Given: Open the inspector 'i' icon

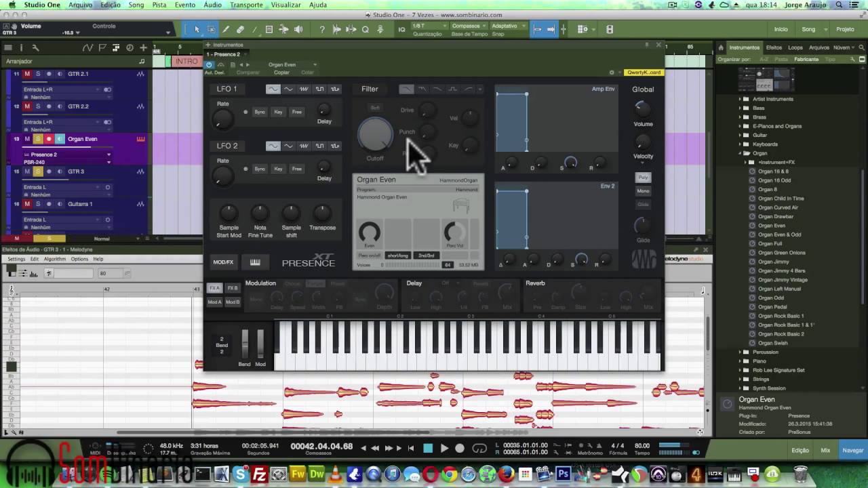Looking at the screenshot, I should click(21, 47).
